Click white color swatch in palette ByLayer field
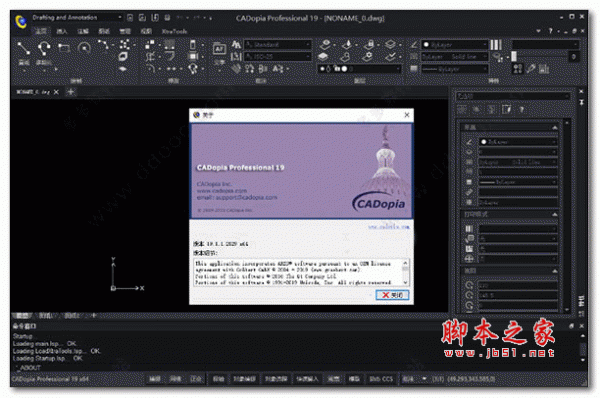 [484, 142]
